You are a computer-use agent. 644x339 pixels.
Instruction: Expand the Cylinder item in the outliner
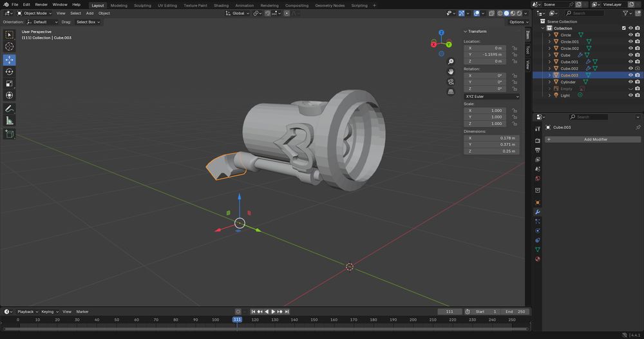(549, 82)
